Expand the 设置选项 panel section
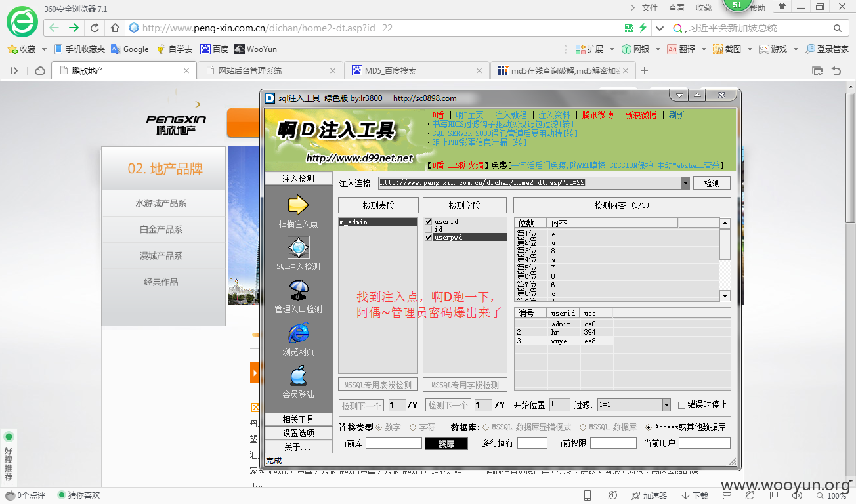Viewport: 856px width, 504px height. pos(298,433)
